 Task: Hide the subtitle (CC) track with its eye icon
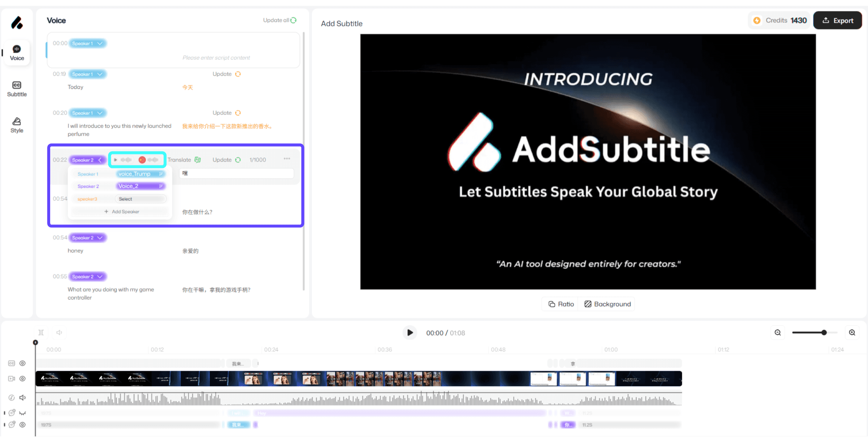tap(23, 363)
